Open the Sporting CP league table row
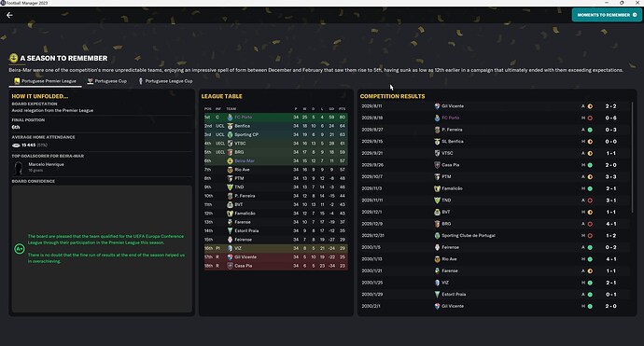This screenshot has height=346, width=644. (275, 134)
